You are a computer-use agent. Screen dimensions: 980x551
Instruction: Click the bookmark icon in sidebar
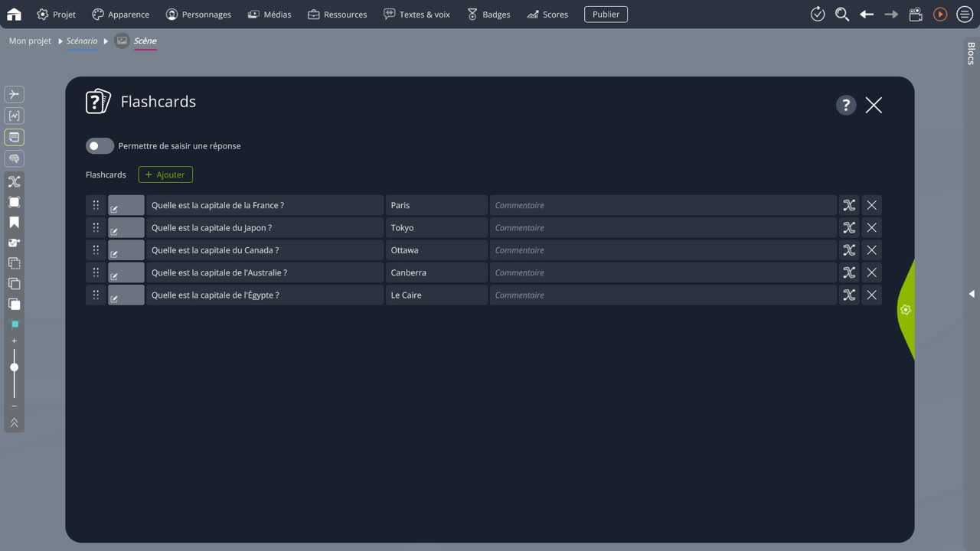tap(14, 223)
